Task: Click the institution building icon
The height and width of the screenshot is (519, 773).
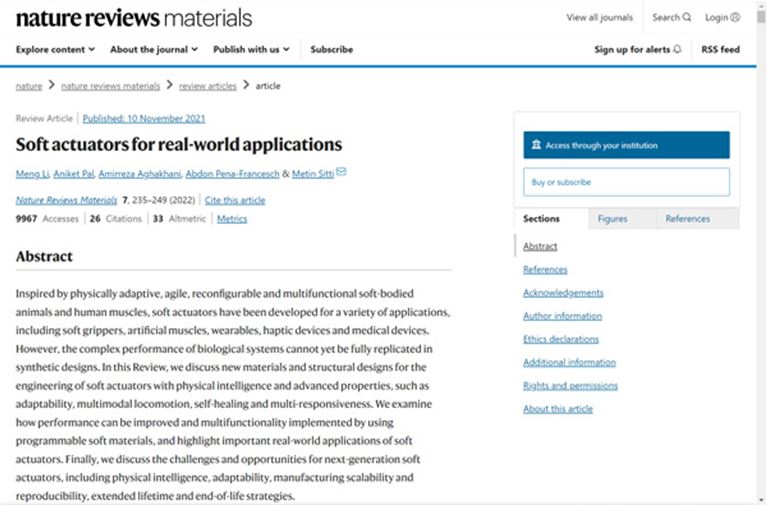Action: pos(536,145)
